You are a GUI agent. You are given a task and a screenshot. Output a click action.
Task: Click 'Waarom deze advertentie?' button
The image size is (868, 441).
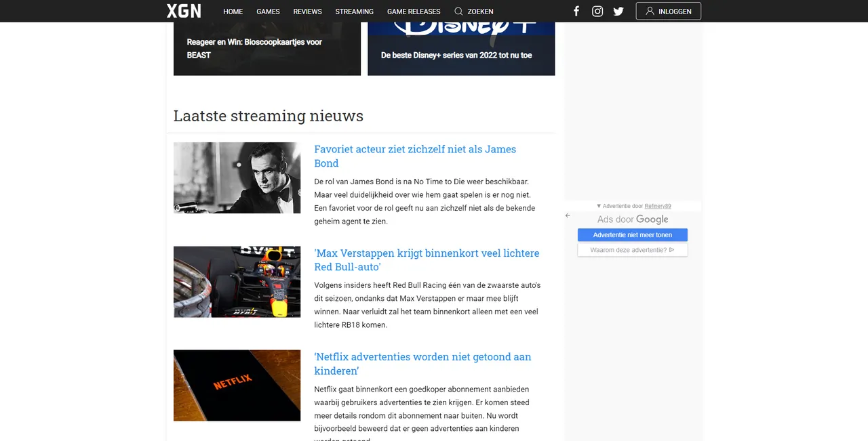(633, 250)
